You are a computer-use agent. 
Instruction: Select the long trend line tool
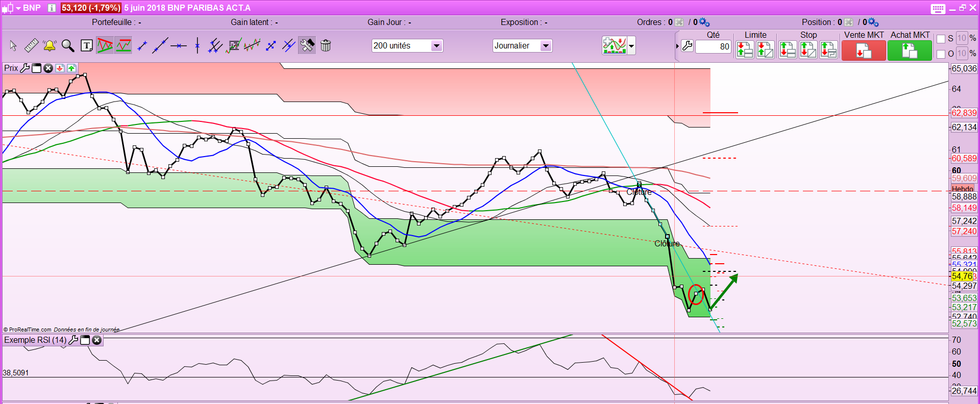pos(160,46)
